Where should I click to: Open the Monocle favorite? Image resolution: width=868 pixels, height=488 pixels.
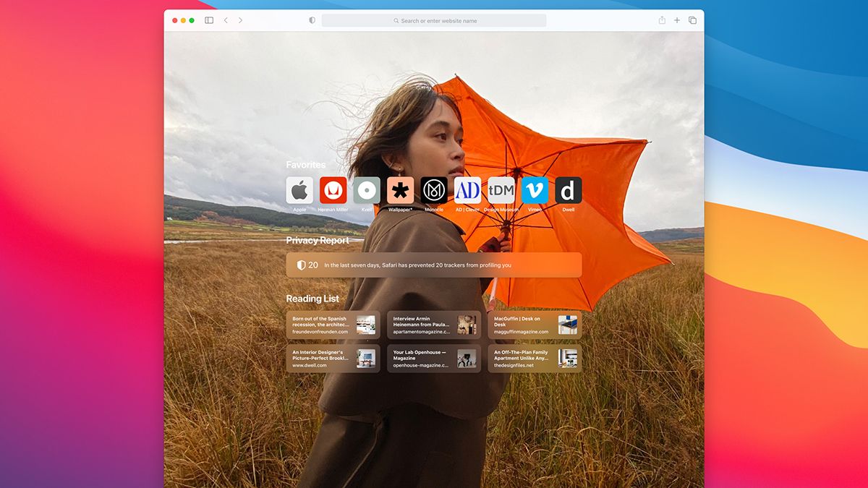coord(434,190)
